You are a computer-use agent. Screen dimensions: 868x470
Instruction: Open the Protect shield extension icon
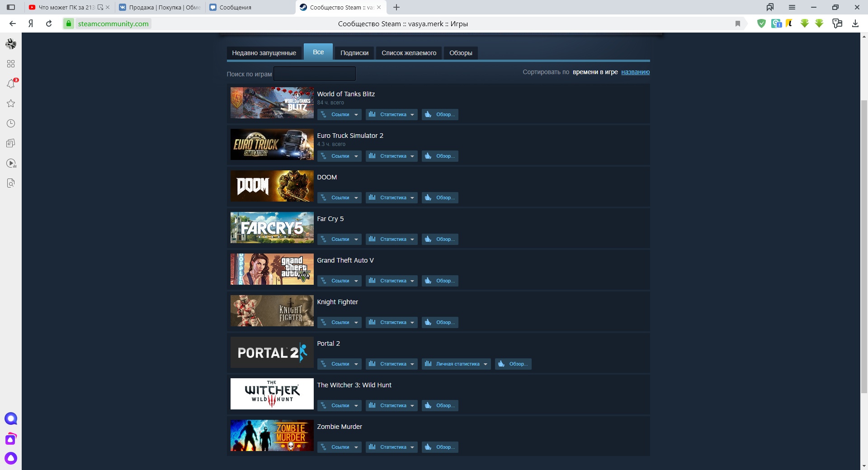[x=761, y=23]
